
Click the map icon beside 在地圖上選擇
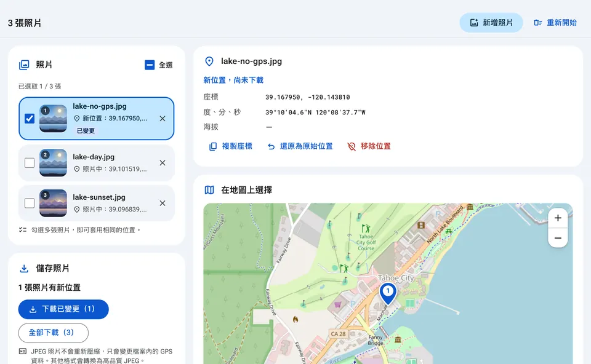coord(209,190)
